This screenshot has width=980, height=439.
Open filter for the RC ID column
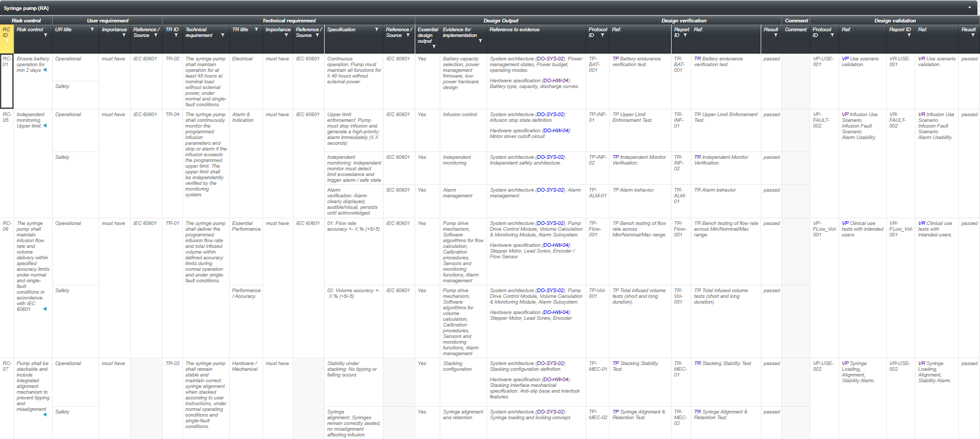point(7,41)
